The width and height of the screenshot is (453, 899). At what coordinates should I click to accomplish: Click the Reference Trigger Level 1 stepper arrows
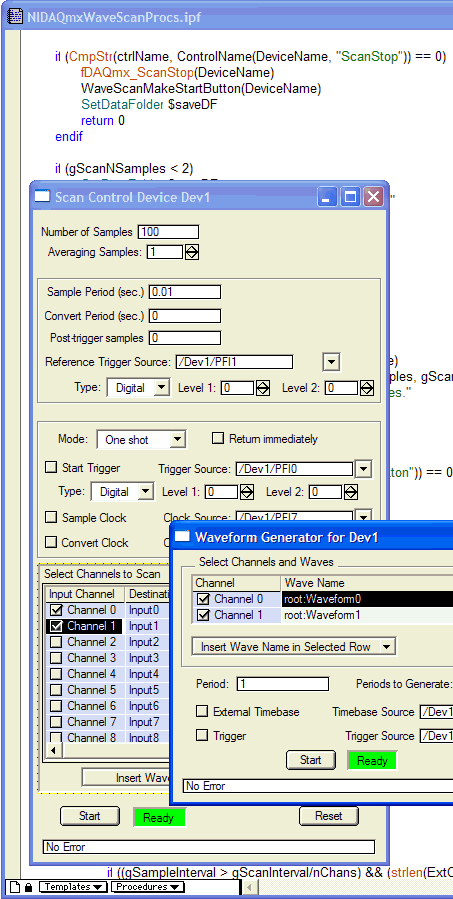pos(263,388)
